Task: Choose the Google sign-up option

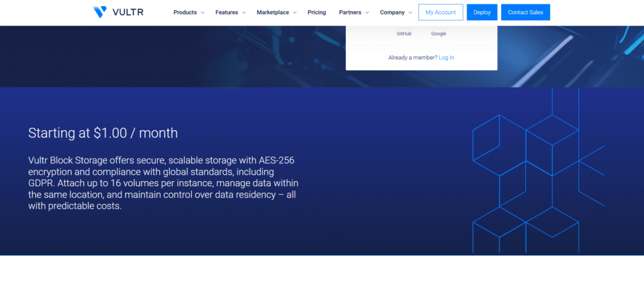Action: coord(438,33)
